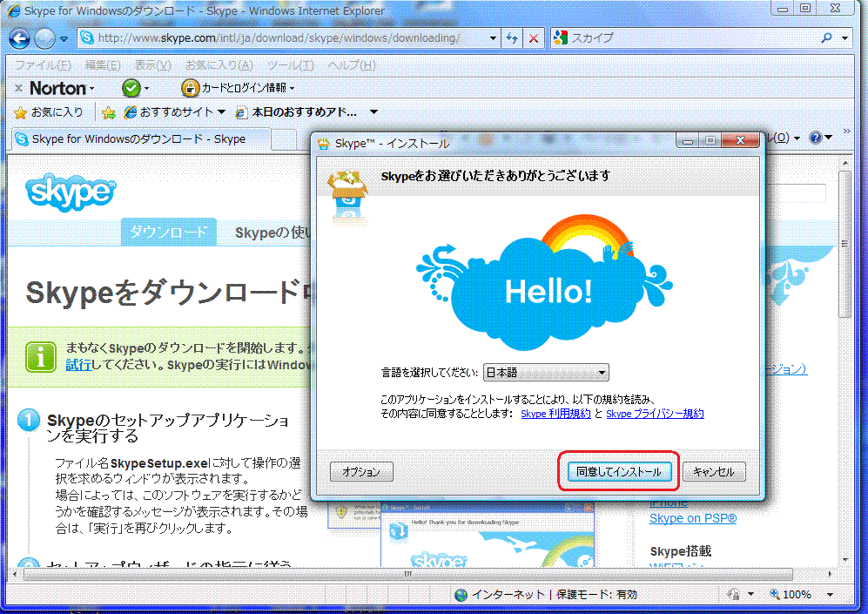
Task: Minimize the Skype installer window
Action: 688,140
